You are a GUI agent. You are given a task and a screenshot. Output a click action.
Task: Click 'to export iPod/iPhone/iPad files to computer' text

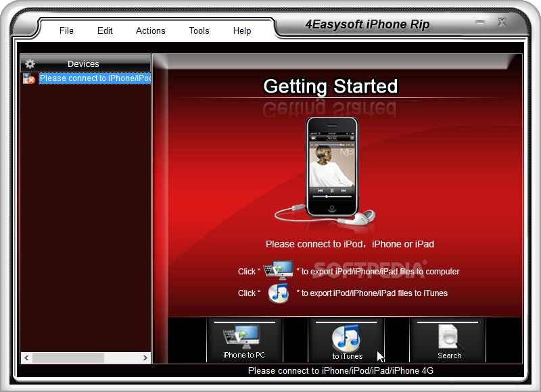coord(380,272)
